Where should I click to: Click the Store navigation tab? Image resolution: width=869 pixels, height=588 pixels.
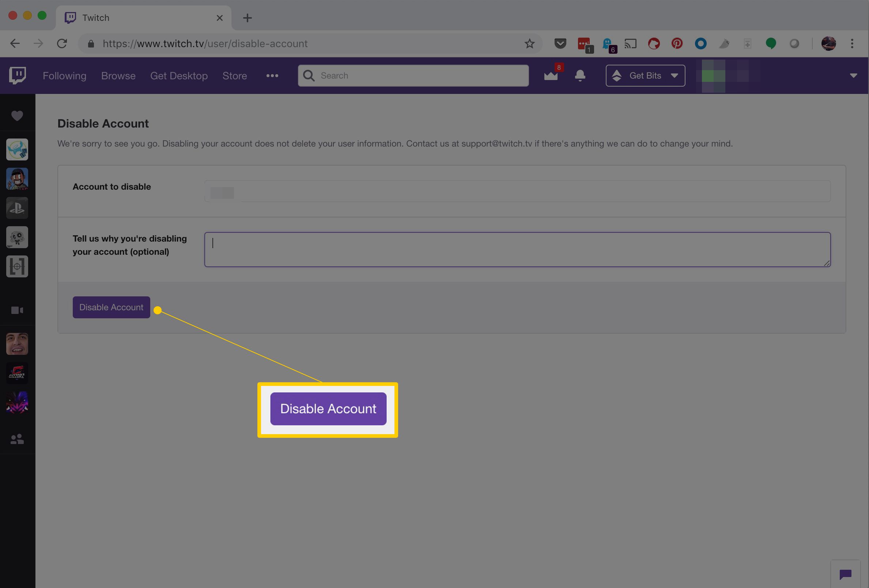(x=235, y=76)
